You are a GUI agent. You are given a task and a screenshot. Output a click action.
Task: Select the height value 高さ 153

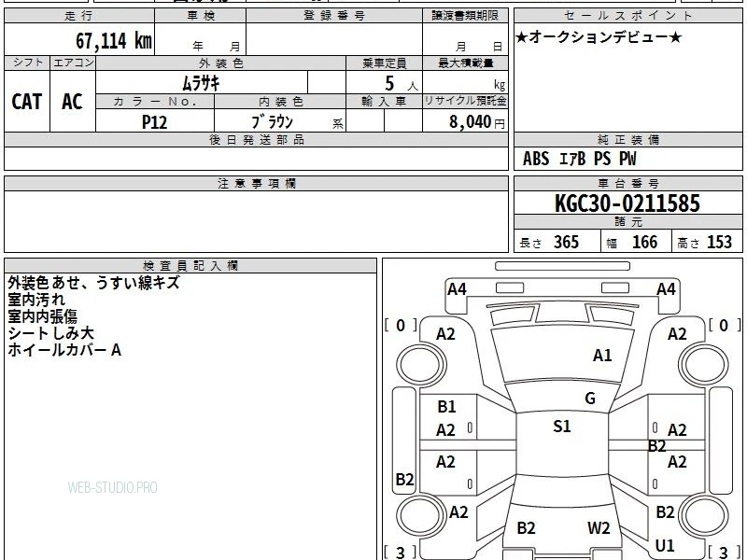(x=705, y=243)
